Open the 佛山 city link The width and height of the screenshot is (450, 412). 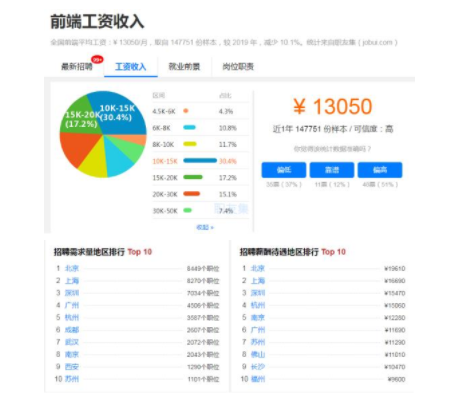(258, 354)
